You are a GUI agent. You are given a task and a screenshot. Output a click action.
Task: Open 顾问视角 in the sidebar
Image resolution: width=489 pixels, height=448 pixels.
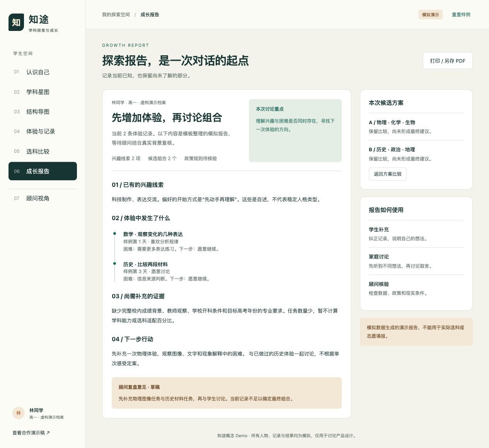43,198
